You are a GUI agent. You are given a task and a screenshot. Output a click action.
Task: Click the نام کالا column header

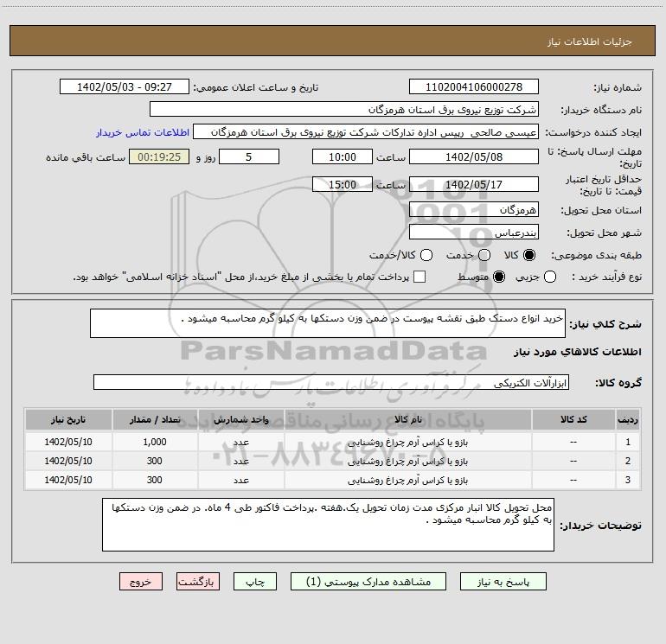pyautogui.click(x=407, y=420)
